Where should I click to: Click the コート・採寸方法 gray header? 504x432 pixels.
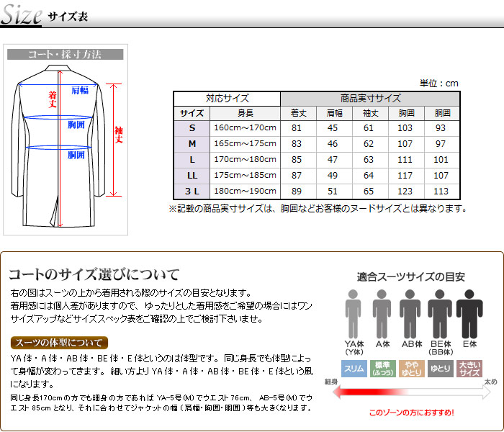coord(66,54)
